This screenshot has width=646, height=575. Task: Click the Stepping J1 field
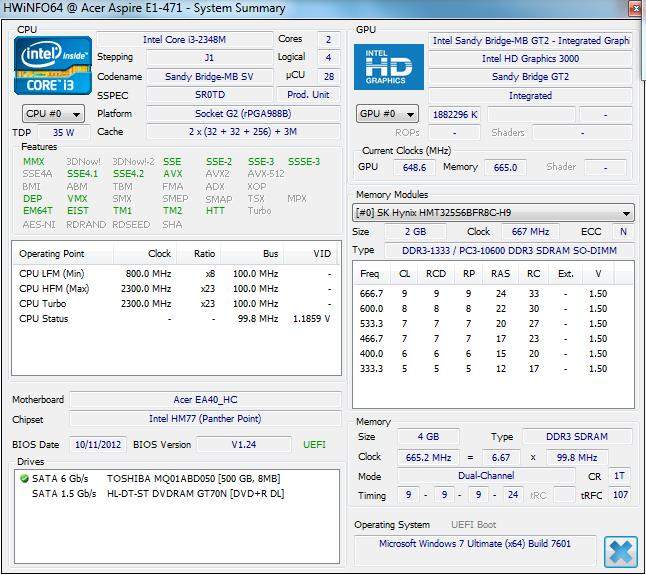pos(209,57)
